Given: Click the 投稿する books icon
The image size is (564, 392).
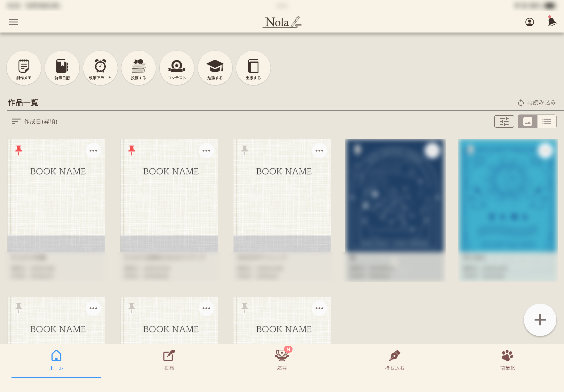Looking at the screenshot, I should pos(138,68).
